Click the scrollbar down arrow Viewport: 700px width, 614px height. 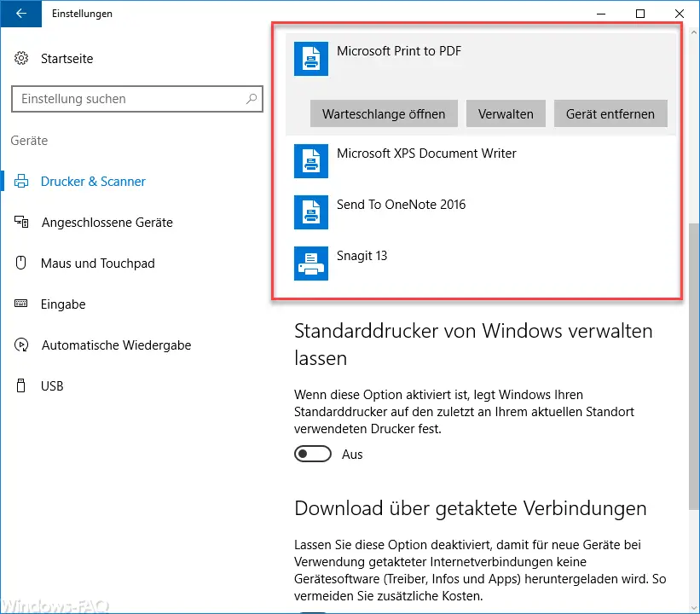click(x=694, y=607)
